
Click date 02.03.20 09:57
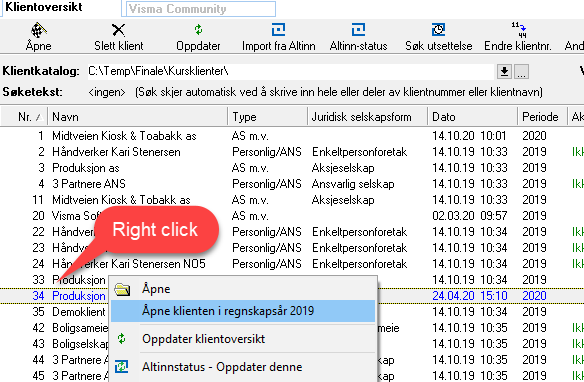(469, 216)
